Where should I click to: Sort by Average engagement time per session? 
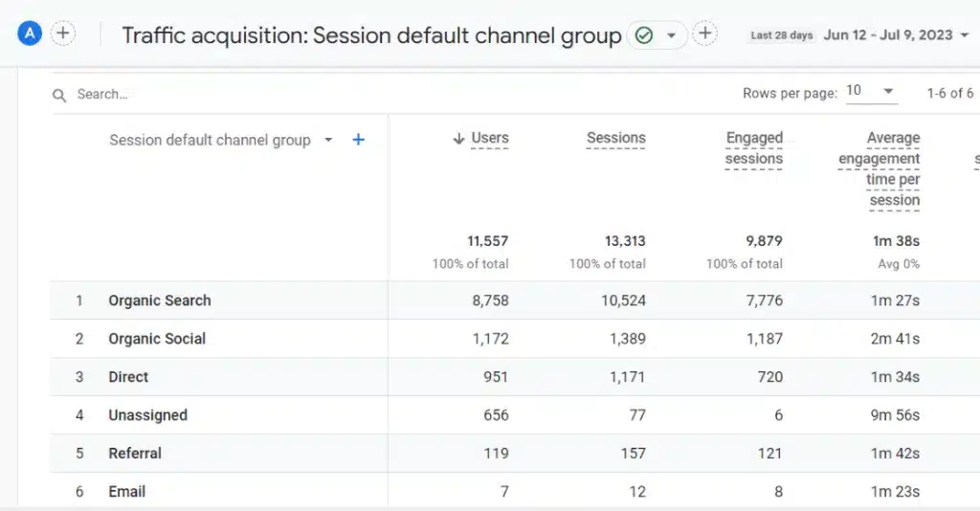pyautogui.click(x=880, y=169)
